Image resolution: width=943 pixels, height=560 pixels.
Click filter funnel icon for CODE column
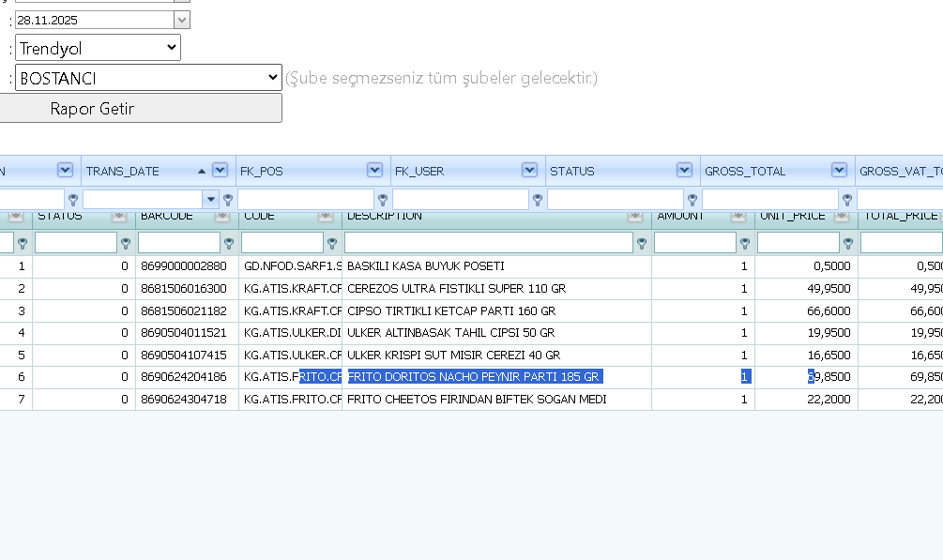(332, 243)
